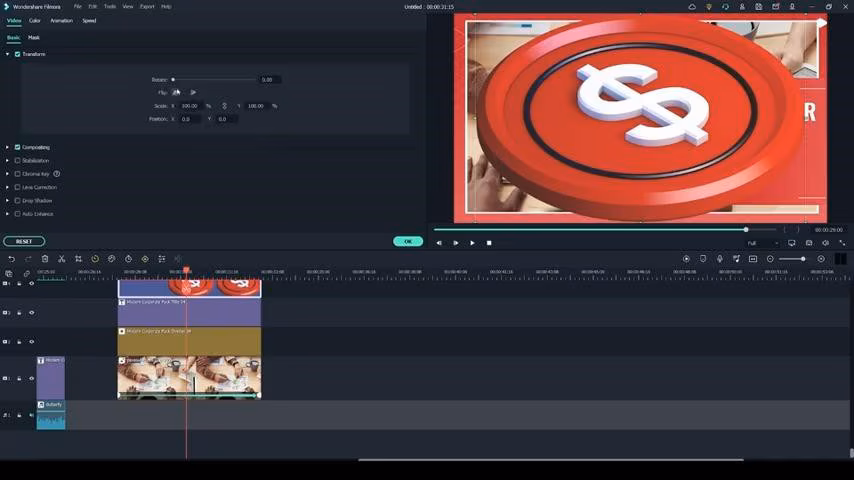Image resolution: width=854 pixels, height=480 pixels.
Task: Enable the Auto Enhance checkbox
Action: coord(17,214)
